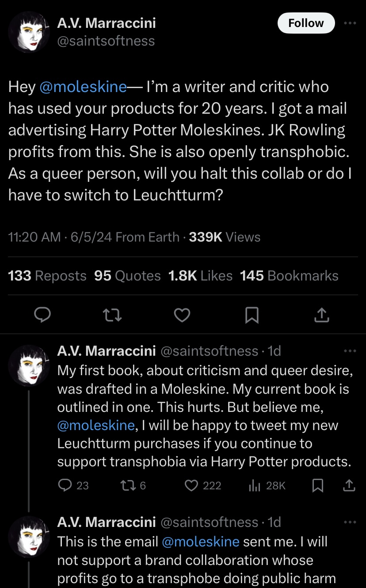366x588 pixels.
Task: Reply to the first thread reply
Action: (x=65, y=485)
